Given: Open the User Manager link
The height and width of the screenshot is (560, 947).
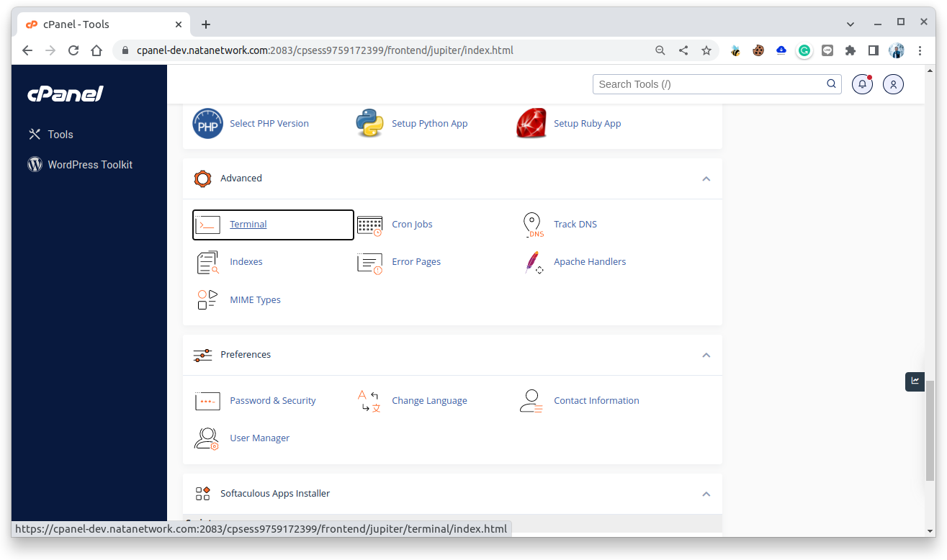Looking at the screenshot, I should point(260,438).
